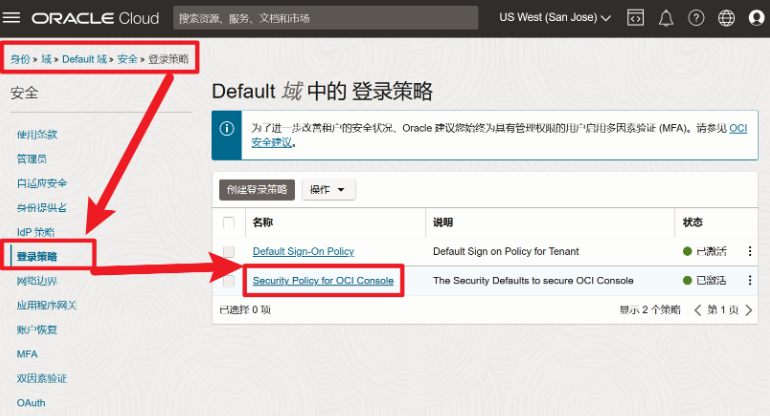Go to next page of policies
Viewport: 770px width, 416px height.
click(x=750, y=311)
